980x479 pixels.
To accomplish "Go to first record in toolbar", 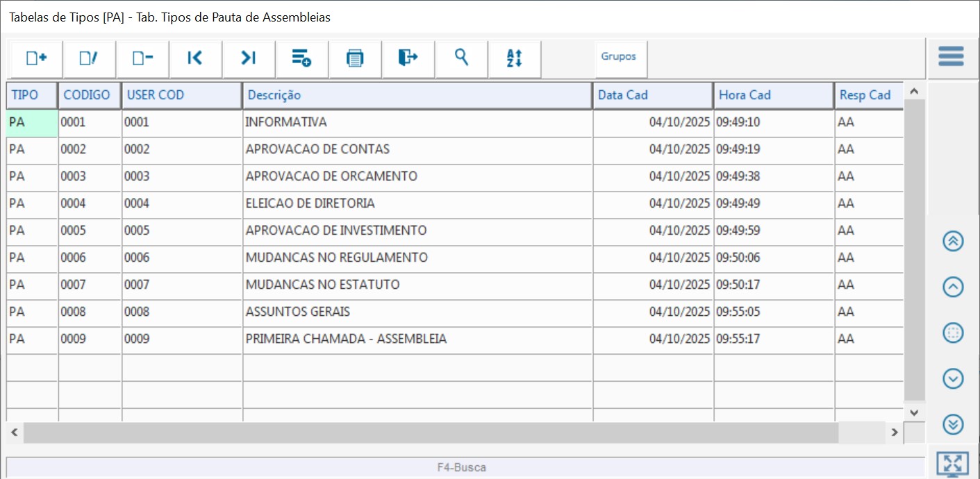I will tap(195, 58).
